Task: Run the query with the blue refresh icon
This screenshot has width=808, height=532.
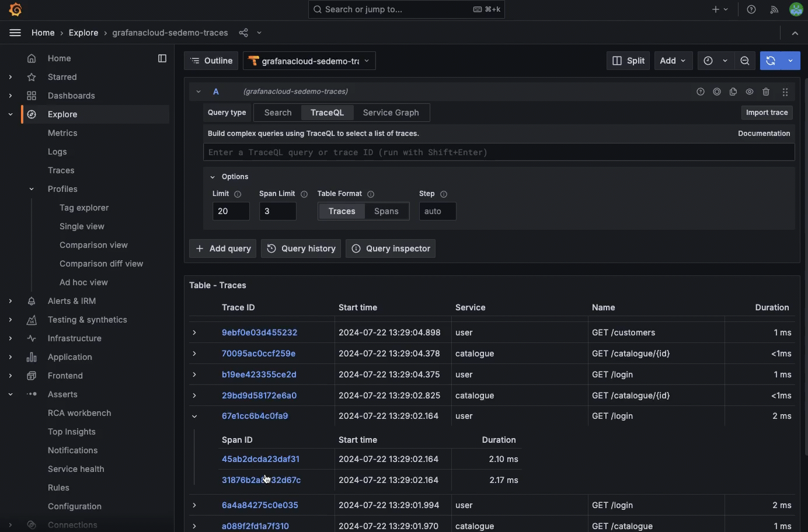Action: coord(771,61)
